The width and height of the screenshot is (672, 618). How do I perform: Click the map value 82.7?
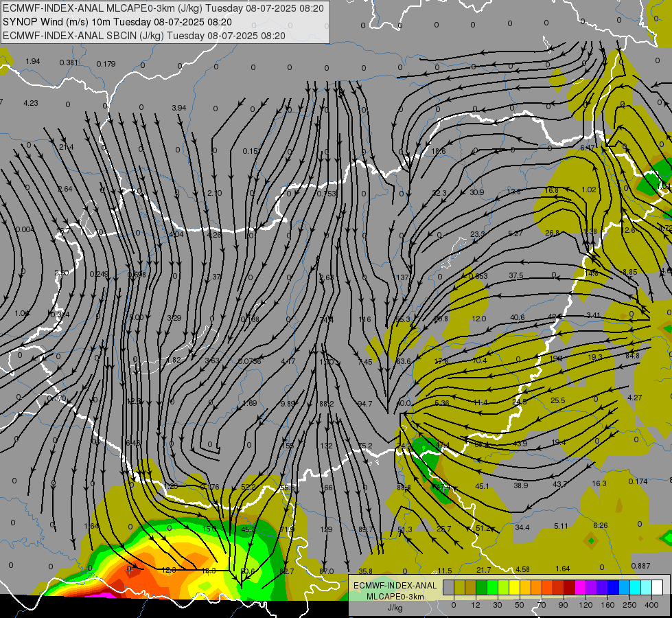[x=287, y=571]
